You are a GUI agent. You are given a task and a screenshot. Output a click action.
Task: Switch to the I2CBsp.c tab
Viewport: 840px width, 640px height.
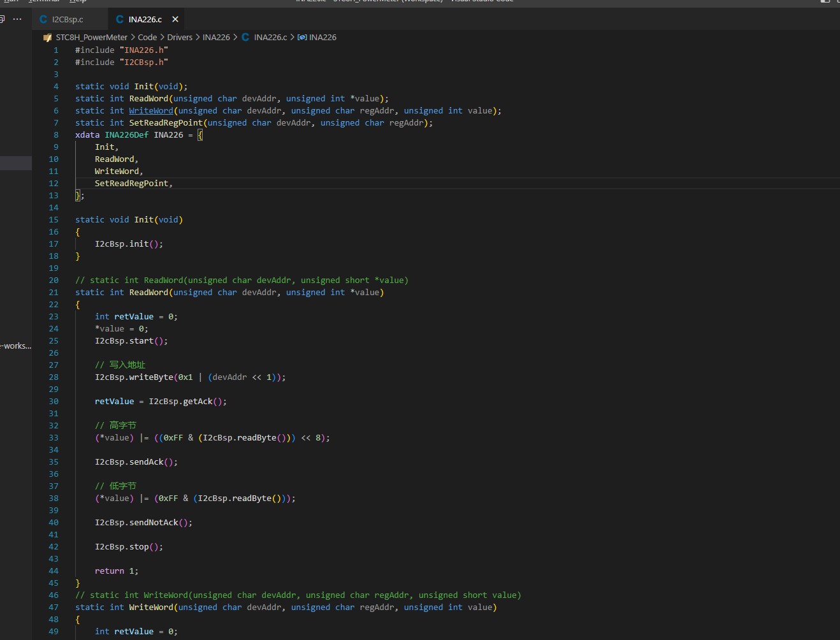pyautogui.click(x=67, y=19)
